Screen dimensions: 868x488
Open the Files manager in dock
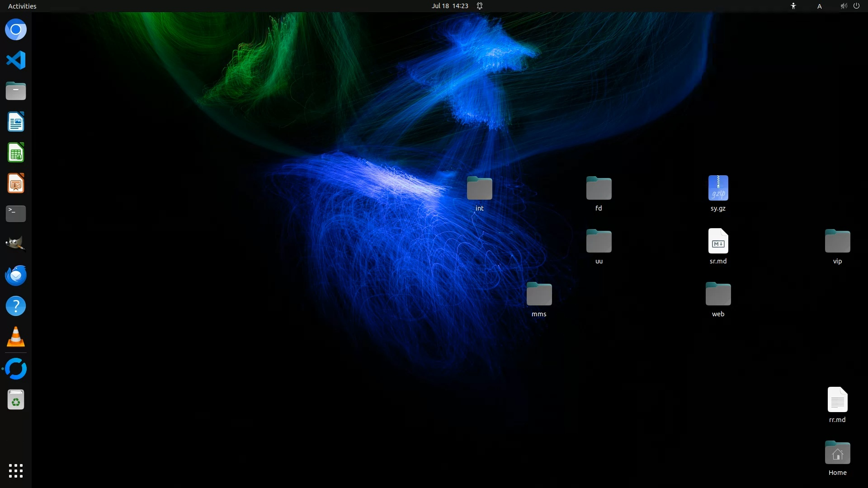[16, 91]
